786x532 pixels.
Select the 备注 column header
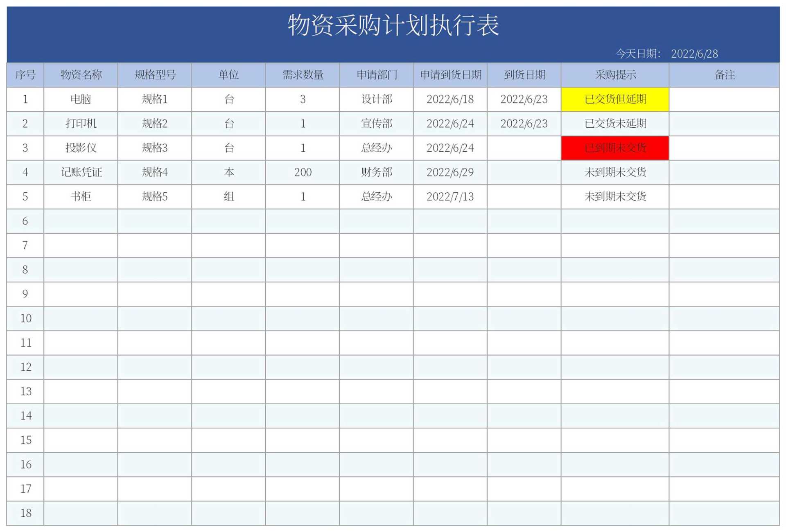(x=725, y=75)
